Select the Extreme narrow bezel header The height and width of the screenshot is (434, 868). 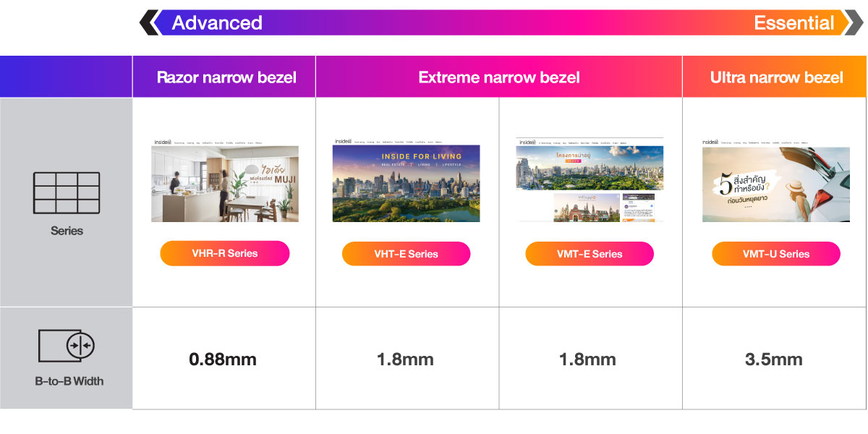click(x=499, y=77)
